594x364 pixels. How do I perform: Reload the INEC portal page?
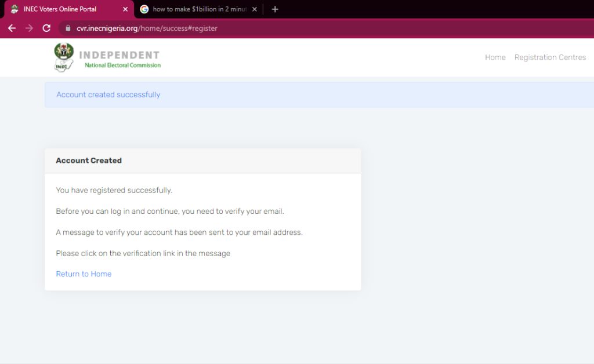47,28
